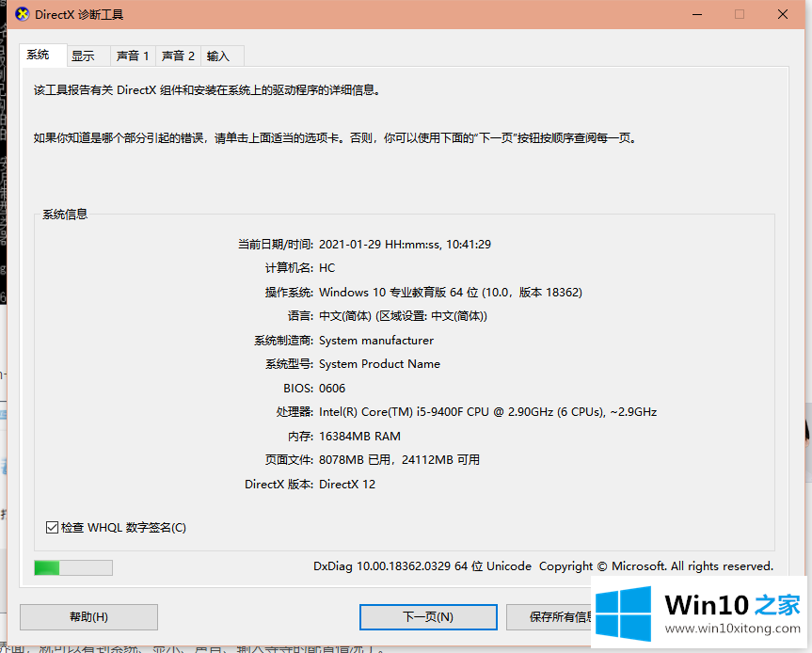The image size is (812, 653).
Task: Switch to the 系统 tab
Action: tap(43, 55)
